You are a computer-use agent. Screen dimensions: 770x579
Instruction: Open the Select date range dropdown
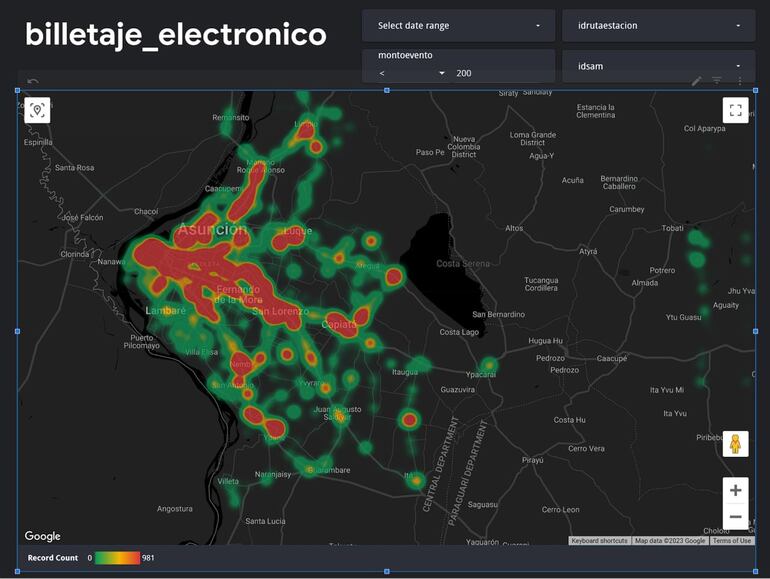coord(458,26)
